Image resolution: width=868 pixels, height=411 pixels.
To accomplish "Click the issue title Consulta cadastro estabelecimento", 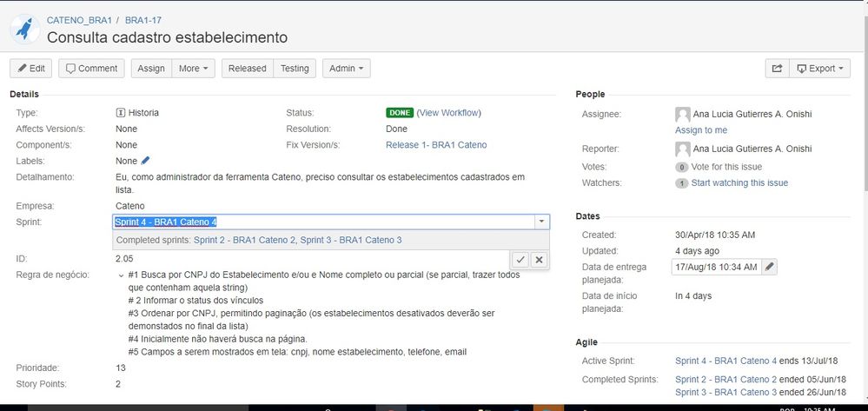I will (x=167, y=37).
